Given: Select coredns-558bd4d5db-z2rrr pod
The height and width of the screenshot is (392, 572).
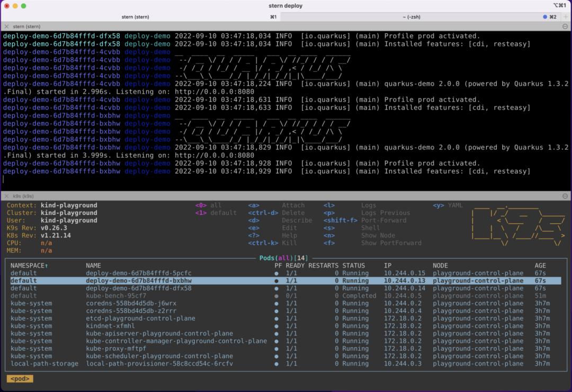Looking at the screenshot, I should click(x=285, y=311).
